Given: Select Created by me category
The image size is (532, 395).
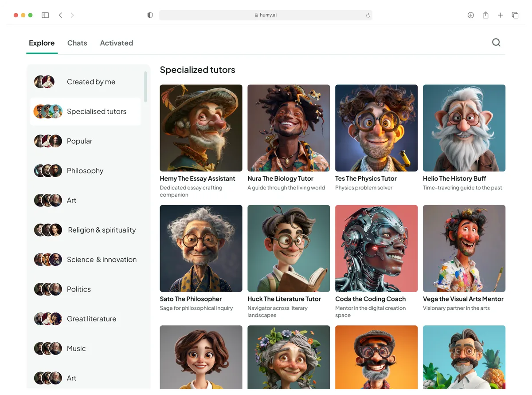Looking at the screenshot, I should click(91, 82).
